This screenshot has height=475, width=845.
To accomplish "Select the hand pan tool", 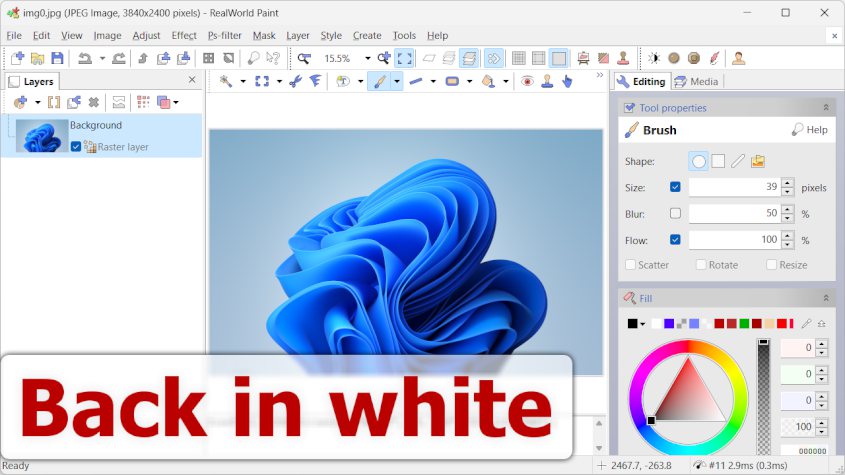I will tap(567, 81).
